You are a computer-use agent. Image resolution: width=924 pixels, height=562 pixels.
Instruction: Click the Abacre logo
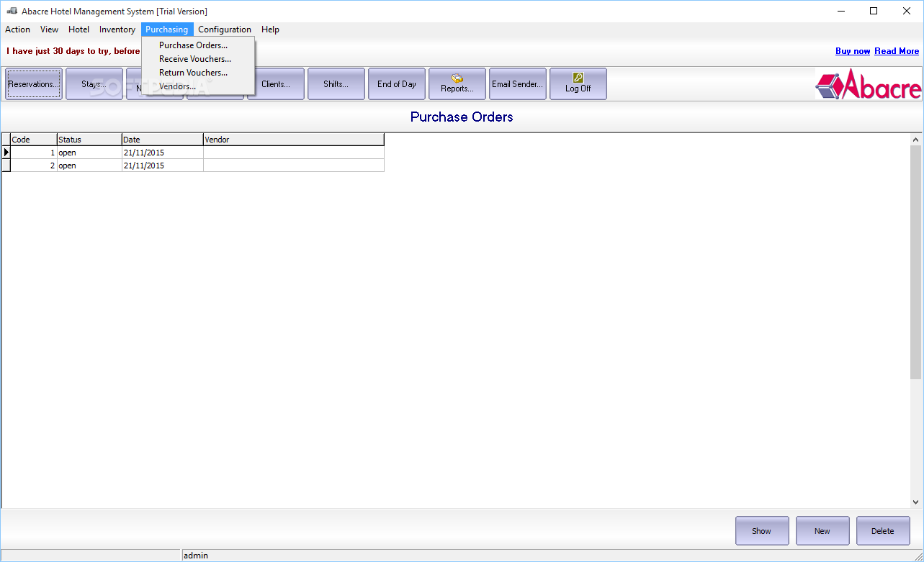[869, 83]
